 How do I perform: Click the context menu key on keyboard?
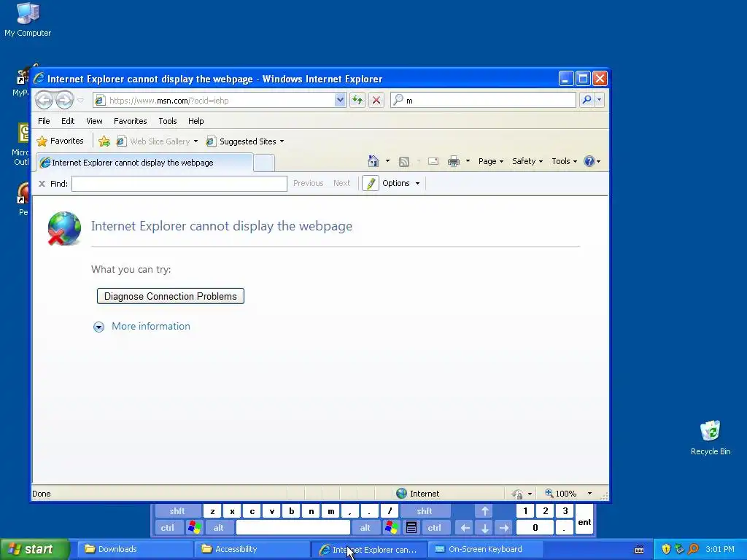(411, 528)
